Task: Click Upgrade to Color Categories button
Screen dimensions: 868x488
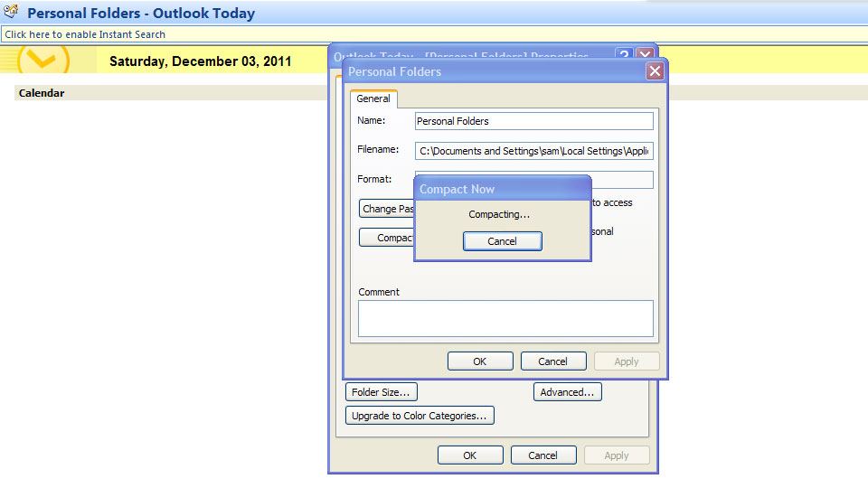Action: pos(420,416)
